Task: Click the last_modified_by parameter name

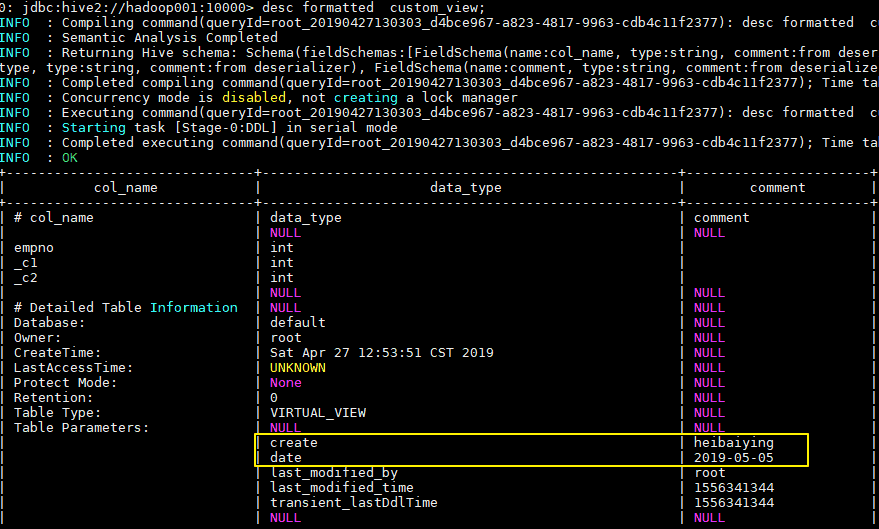Action: (x=334, y=472)
